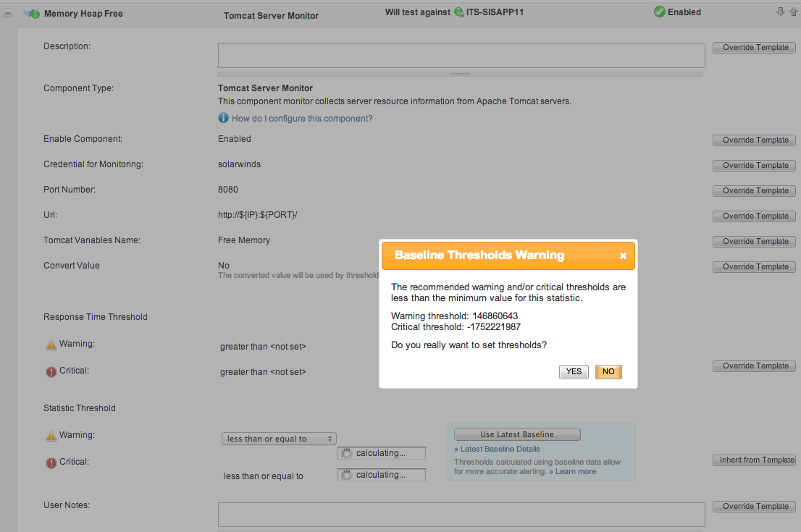Click Override Template for Enable Component

[754, 140]
